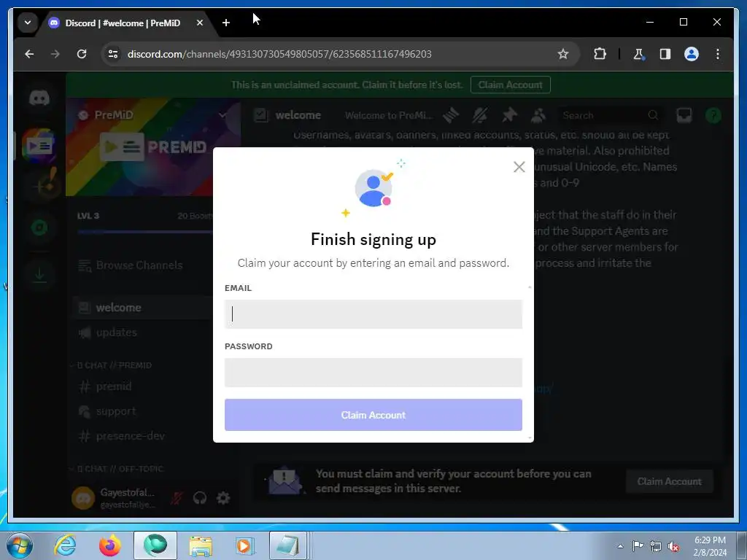The width and height of the screenshot is (747, 560).
Task: Open Discord home direct messages icon
Action: (39, 98)
